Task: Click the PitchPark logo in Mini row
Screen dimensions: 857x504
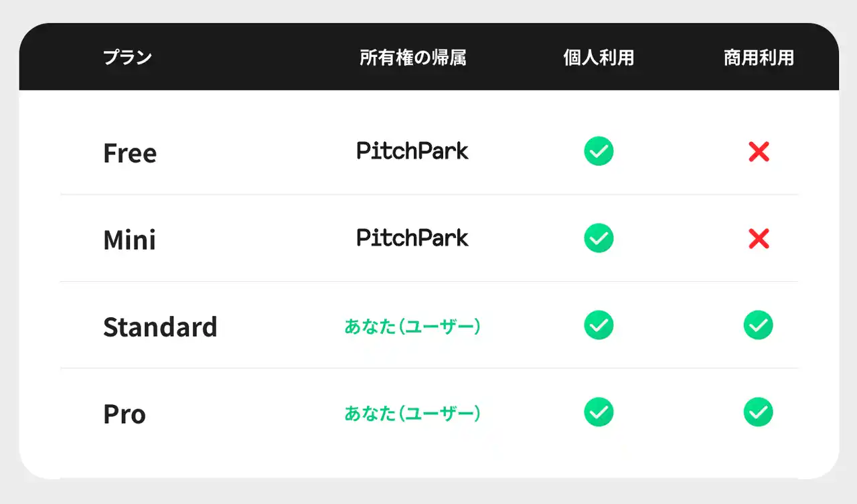Action: pos(412,238)
